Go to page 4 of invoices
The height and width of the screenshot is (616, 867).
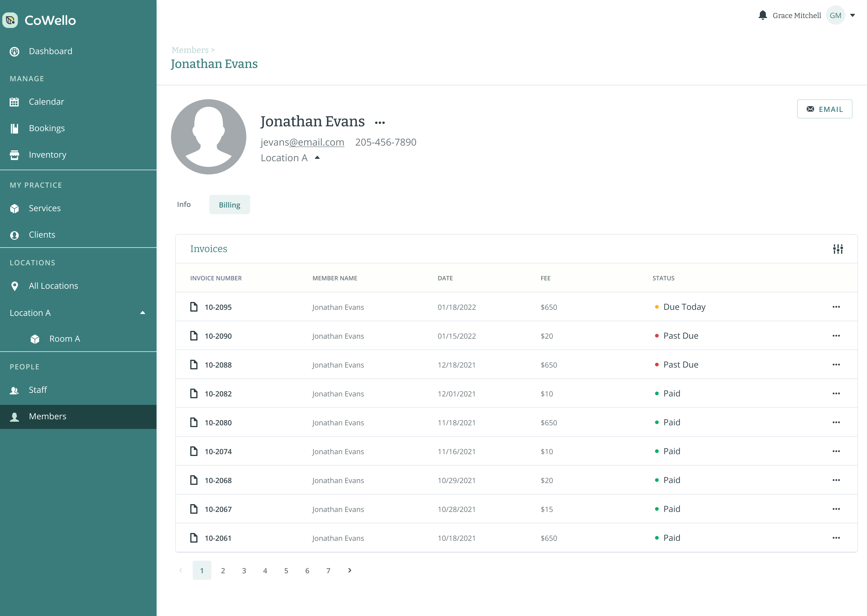coord(265,571)
